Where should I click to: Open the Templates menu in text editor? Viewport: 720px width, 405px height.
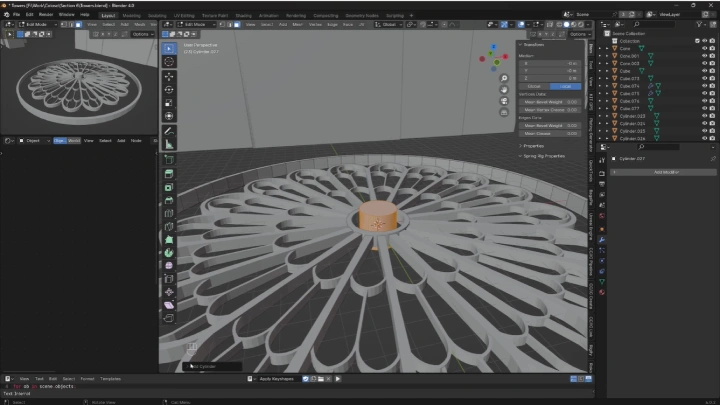point(110,379)
